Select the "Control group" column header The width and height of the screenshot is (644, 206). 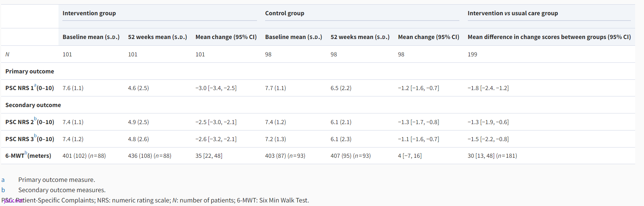coord(284,13)
